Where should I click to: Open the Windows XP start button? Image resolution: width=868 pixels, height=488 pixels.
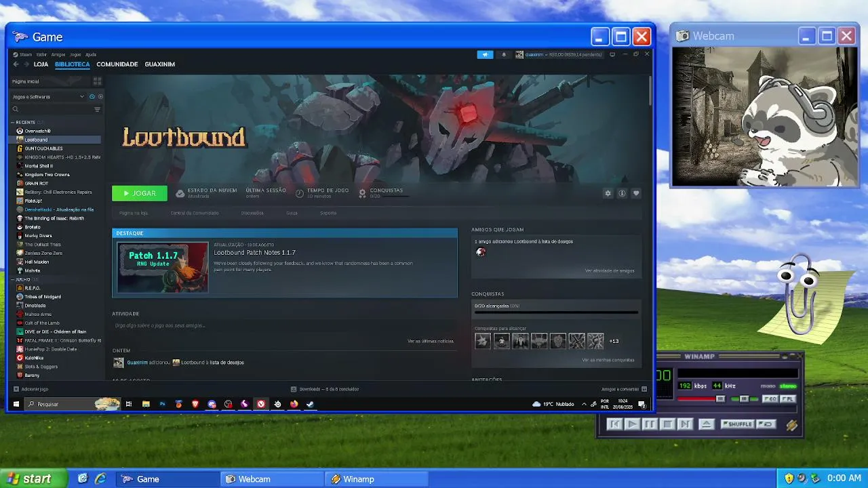(x=33, y=479)
